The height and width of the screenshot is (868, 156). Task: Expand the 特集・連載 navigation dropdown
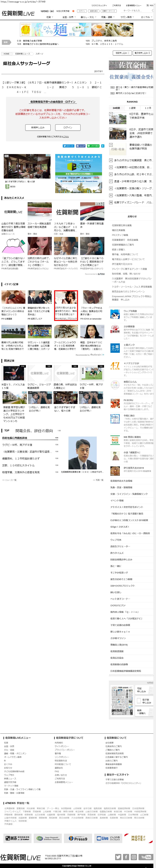[107, 17]
